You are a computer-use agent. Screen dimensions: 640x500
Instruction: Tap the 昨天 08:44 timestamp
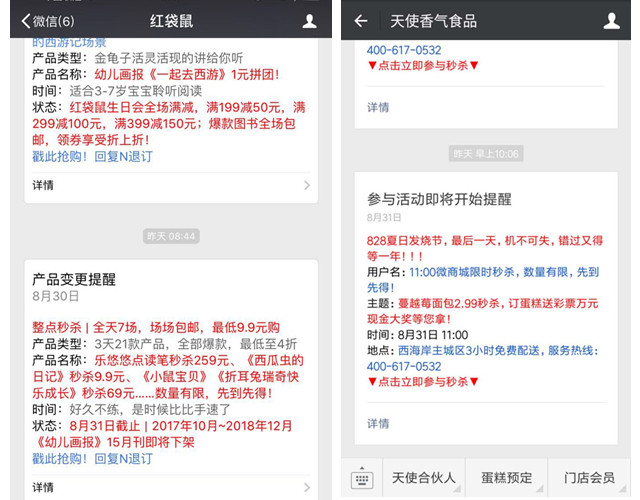click(171, 236)
